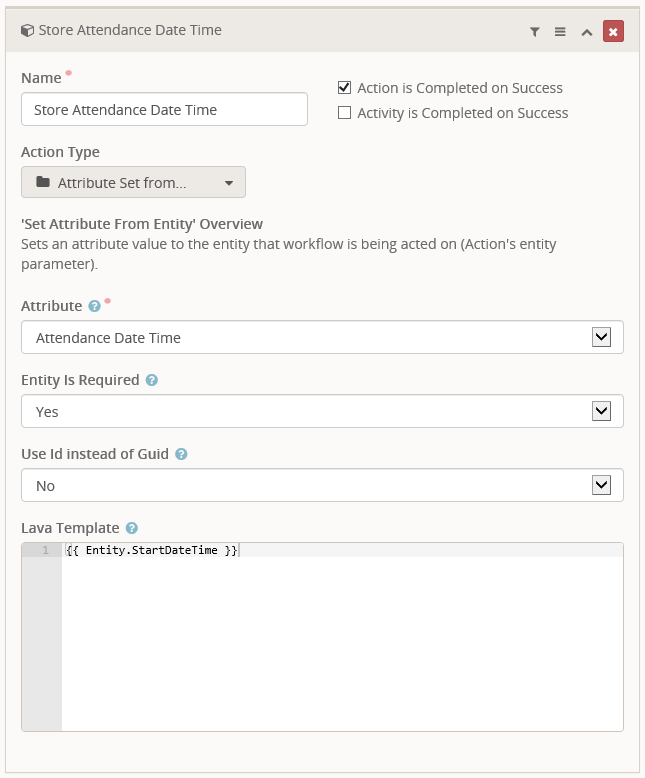Viewport: 645px width, 778px height.
Task: Open Use Id instead of Guid dropdown
Action: (601, 485)
